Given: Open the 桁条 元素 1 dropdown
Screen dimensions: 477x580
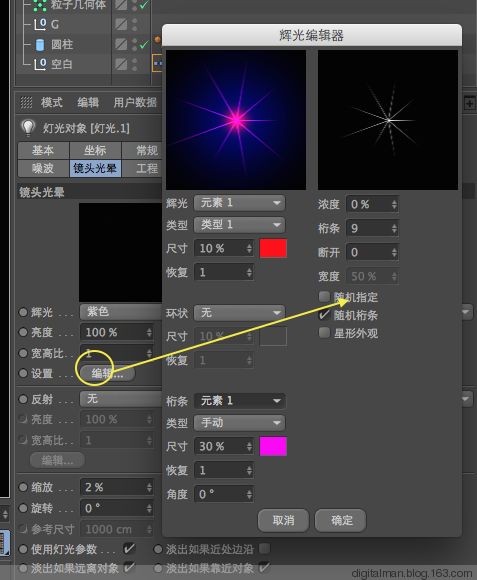Looking at the screenshot, I should pos(239,401).
